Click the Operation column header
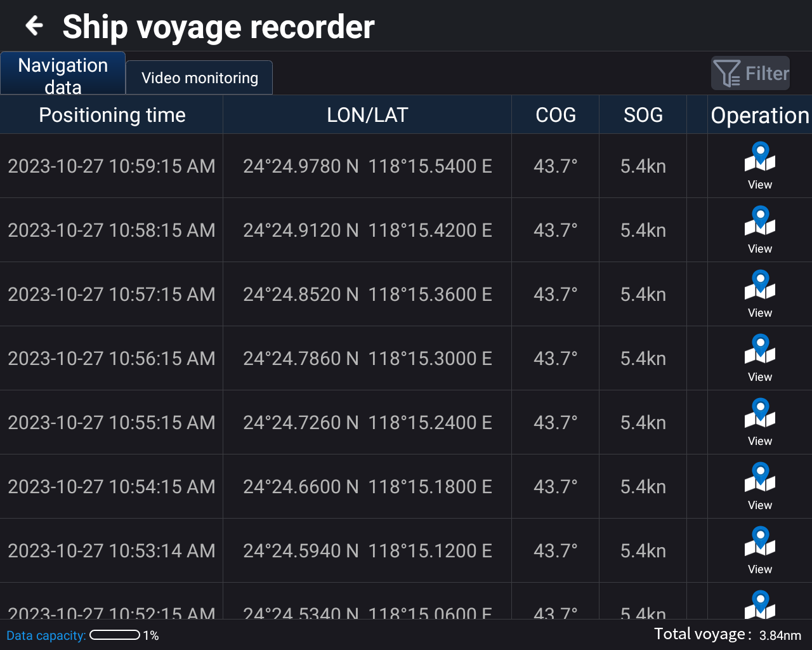 [760, 115]
